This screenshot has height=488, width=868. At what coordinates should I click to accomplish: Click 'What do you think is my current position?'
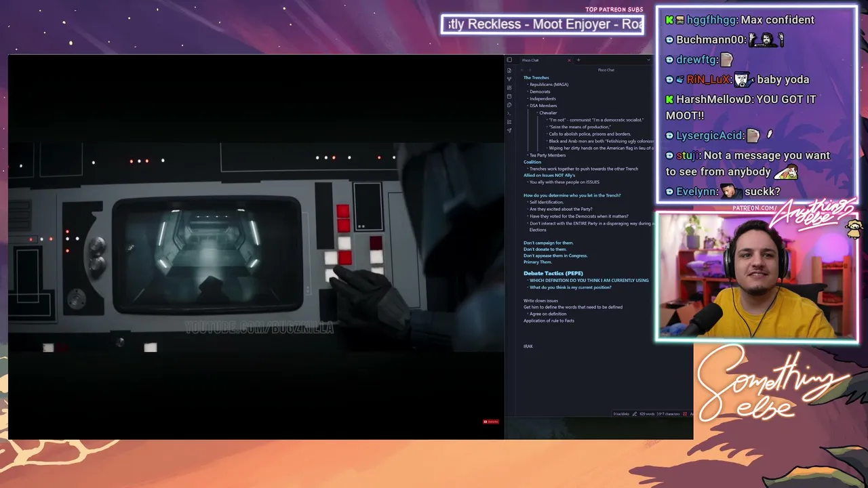tap(570, 287)
